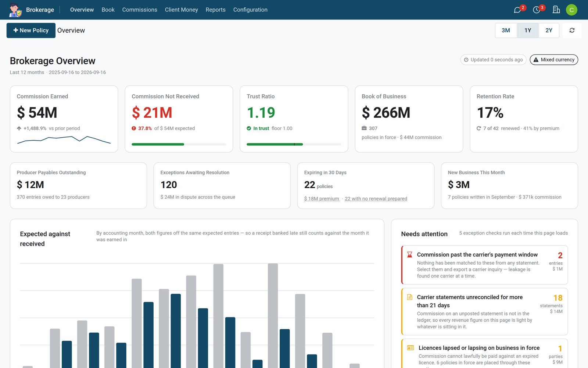The width and height of the screenshot is (588, 368).
Task: Click the date range 2025-09-16 to 2026-09-16
Action: click(77, 72)
